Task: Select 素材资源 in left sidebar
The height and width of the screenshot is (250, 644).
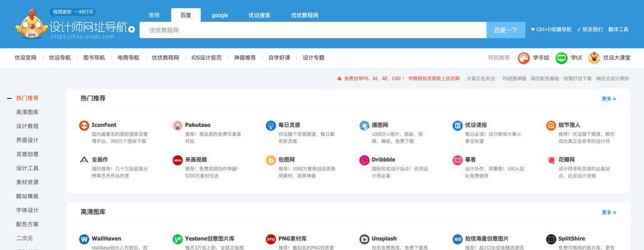Action: (x=27, y=182)
